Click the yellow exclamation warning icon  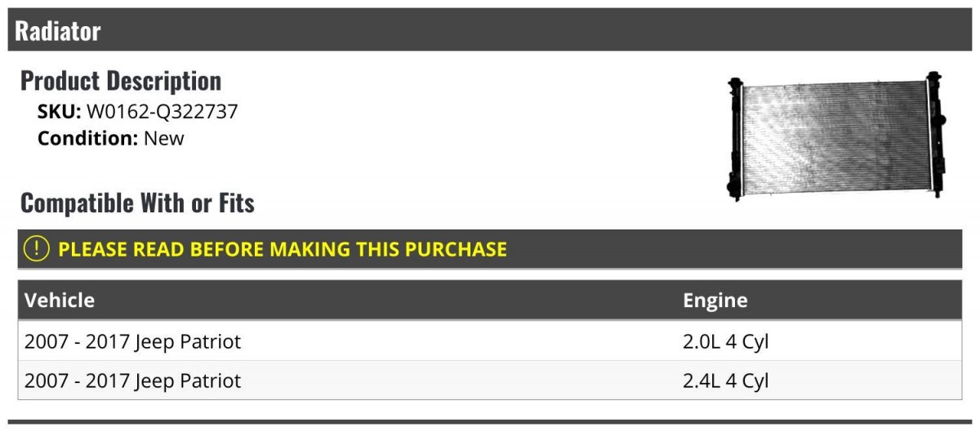(x=37, y=249)
